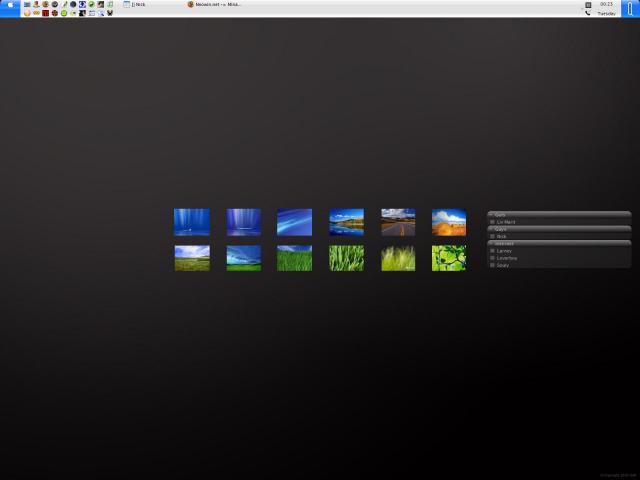This screenshot has width=640, height=480.
Task: Click the phone icon in system tray
Action: click(588, 13)
